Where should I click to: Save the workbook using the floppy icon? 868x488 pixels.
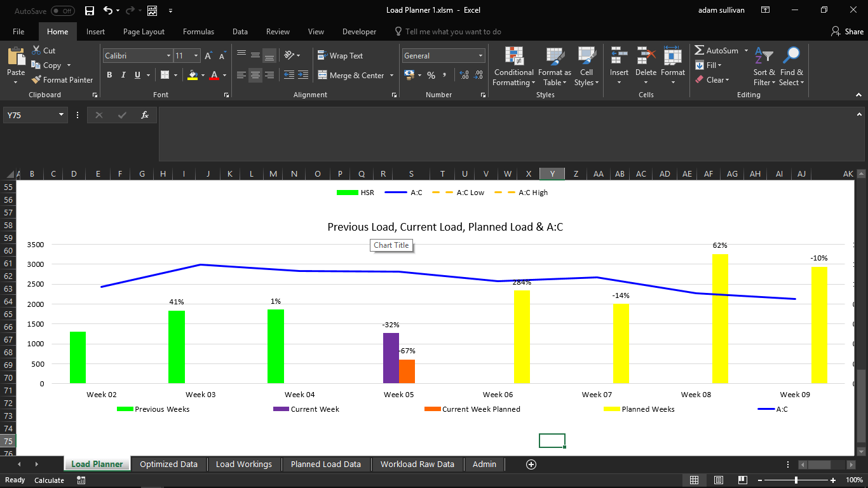[x=90, y=11]
